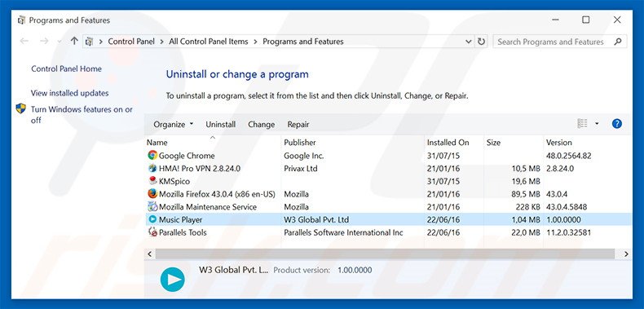This screenshot has height=309, width=644.
Task: Click product version 1.00.0000 in details pane
Action: (355, 271)
